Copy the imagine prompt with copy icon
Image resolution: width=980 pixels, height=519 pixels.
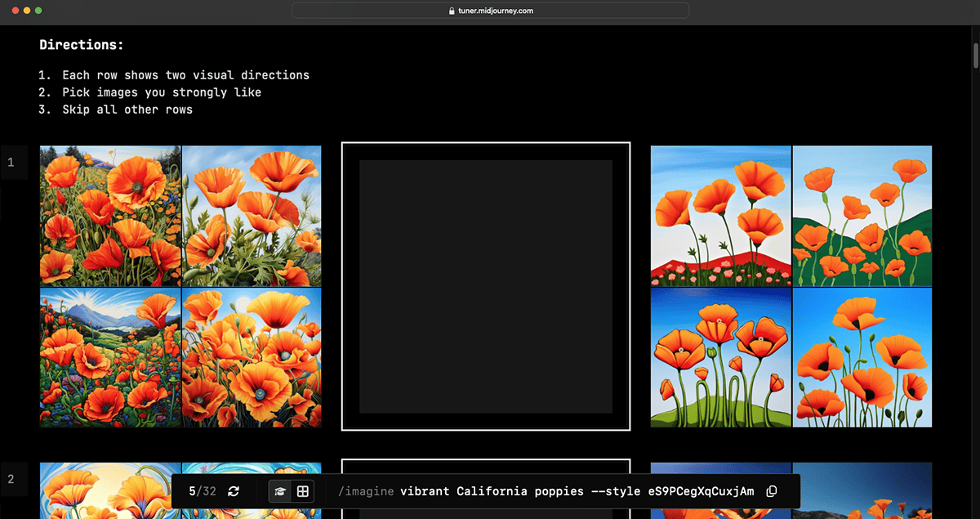773,491
